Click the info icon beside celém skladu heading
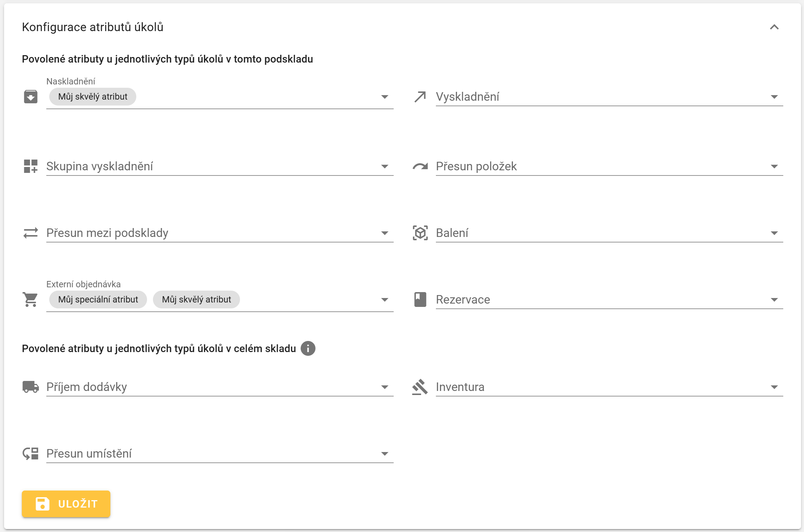The height and width of the screenshot is (532, 804). pos(308,348)
